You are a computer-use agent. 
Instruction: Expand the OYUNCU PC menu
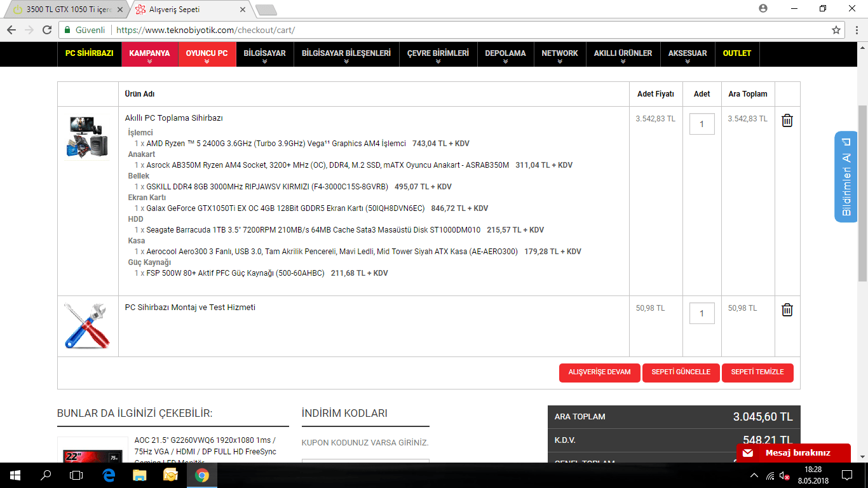click(x=207, y=55)
